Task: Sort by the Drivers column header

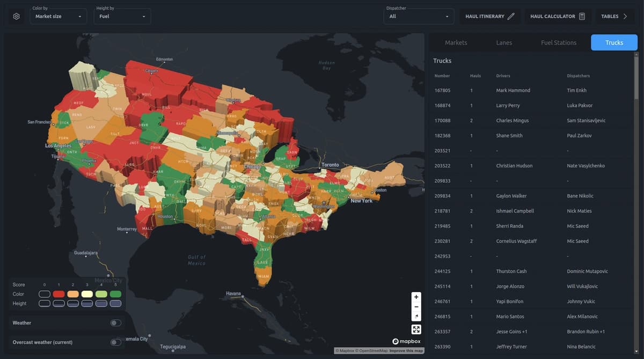Action: [503, 76]
